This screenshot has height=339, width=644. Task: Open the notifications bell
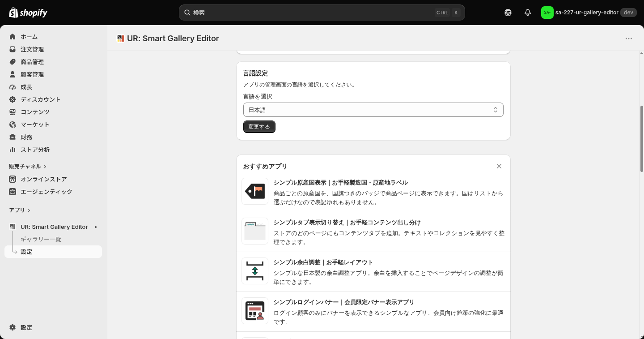(x=528, y=13)
